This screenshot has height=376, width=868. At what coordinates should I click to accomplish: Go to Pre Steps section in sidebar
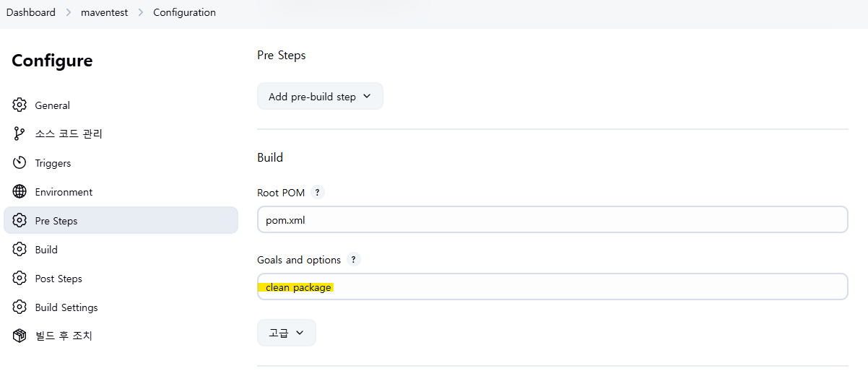pyautogui.click(x=56, y=221)
